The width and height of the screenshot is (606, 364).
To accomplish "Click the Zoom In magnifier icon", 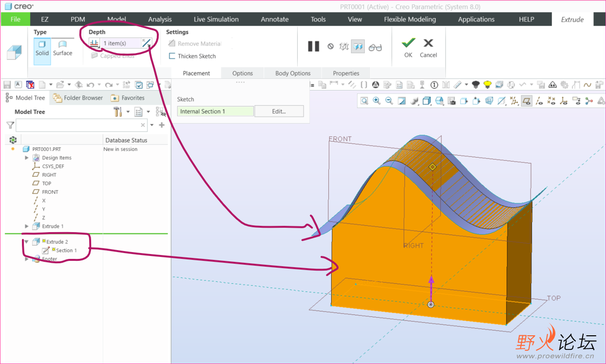I will coord(377,101).
